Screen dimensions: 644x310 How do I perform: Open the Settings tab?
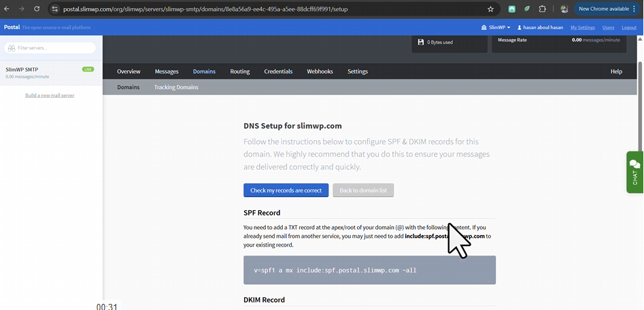click(x=357, y=71)
